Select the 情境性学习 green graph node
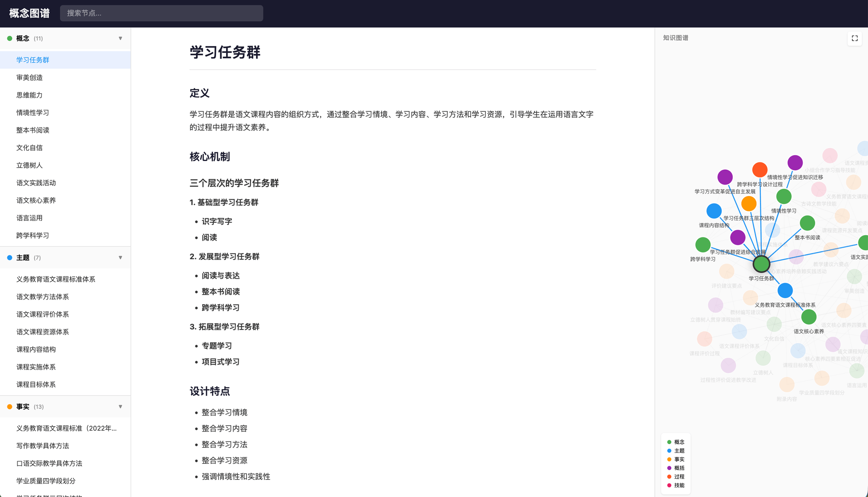868x497 pixels. (x=784, y=196)
